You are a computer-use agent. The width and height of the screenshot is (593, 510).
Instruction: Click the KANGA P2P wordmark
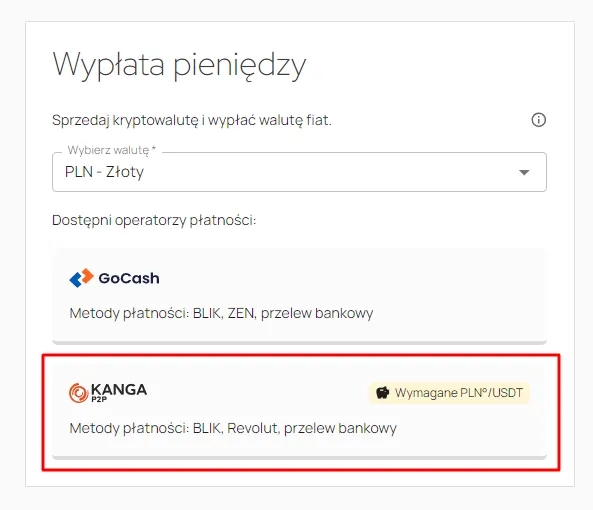point(119,392)
